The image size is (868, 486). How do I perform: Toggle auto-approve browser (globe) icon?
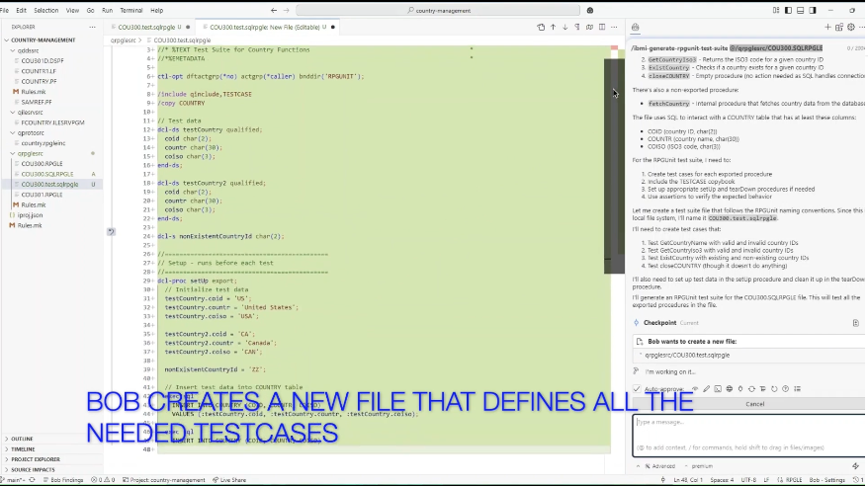(729, 389)
